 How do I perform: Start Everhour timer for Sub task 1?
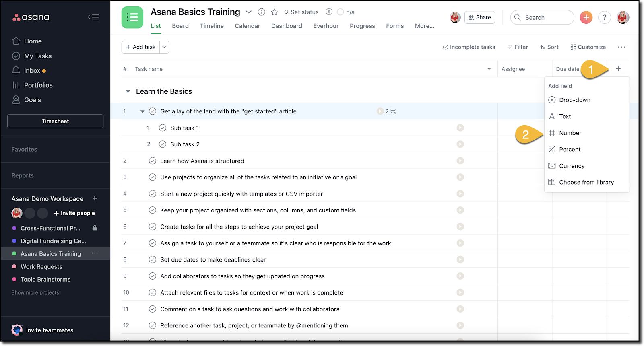[460, 128]
